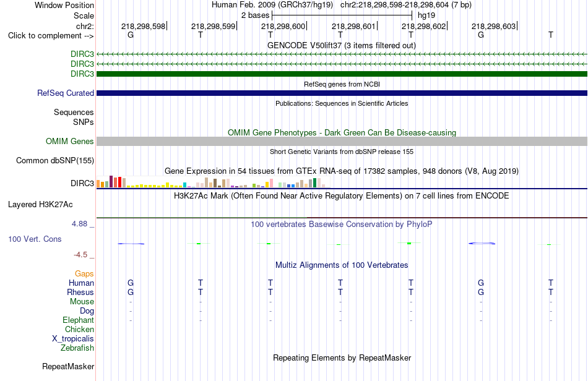This screenshot has width=588, height=381.
Task: Click the Window Position label
Action: [x=64, y=5]
